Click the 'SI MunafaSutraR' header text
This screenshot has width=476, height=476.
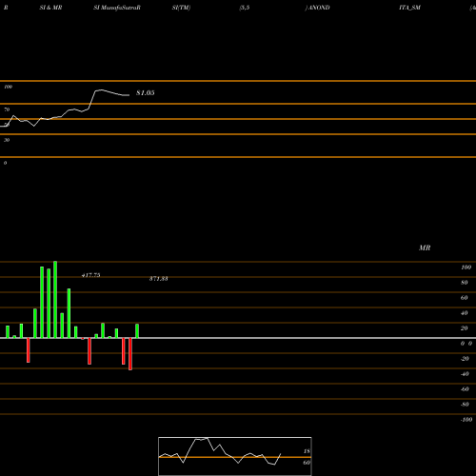(117, 8)
